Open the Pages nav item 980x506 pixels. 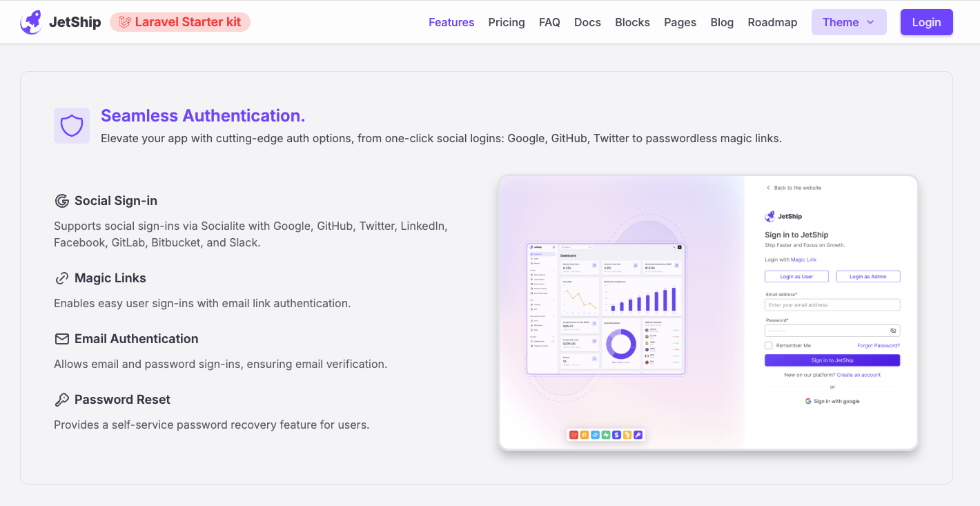[680, 22]
